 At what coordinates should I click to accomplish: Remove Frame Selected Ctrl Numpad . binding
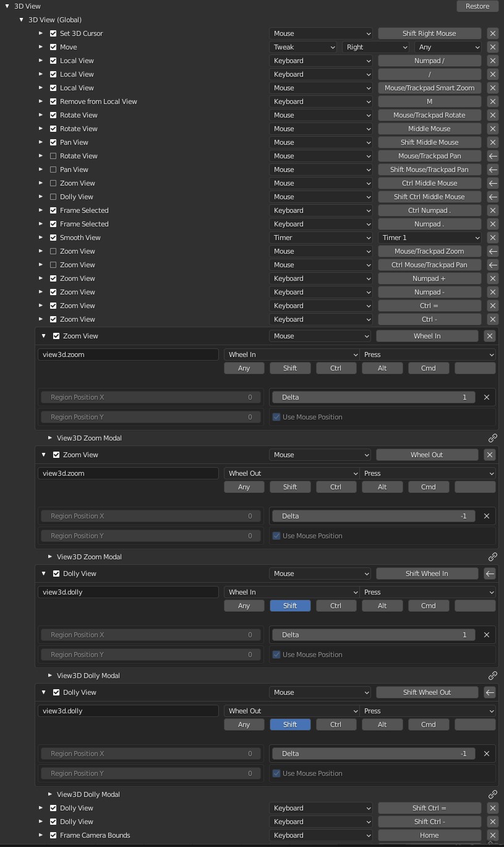pyautogui.click(x=492, y=210)
